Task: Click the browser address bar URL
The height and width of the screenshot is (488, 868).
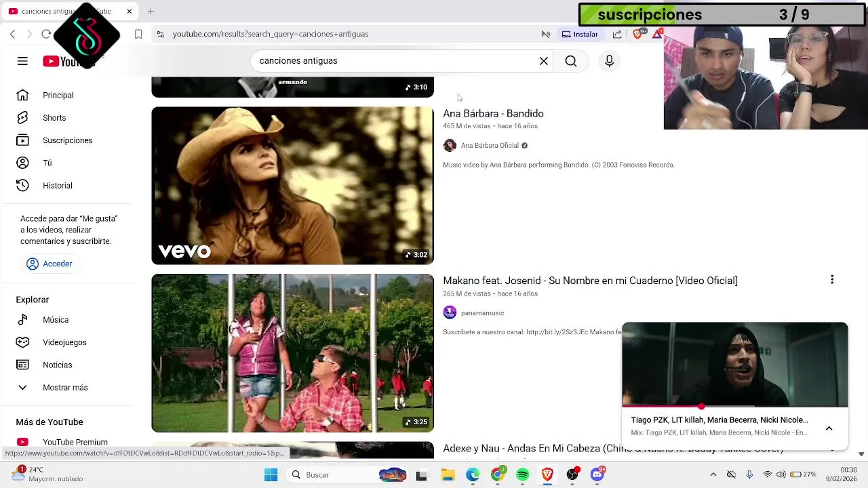Action: click(271, 34)
